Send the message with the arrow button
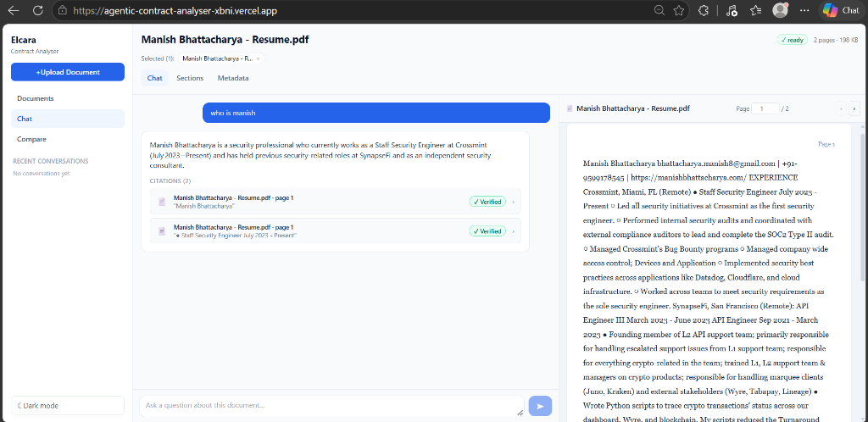The height and width of the screenshot is (422, 868). coord(540,406)
